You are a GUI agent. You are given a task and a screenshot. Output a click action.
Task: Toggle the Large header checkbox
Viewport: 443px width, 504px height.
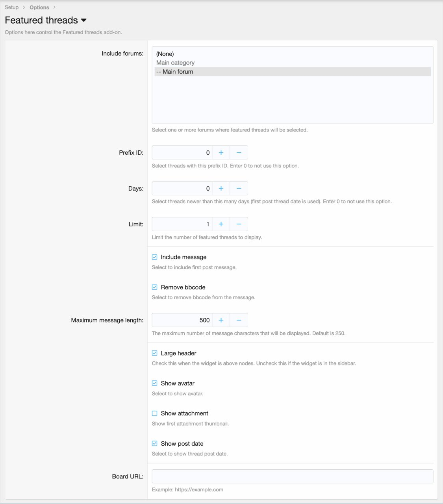155,353
